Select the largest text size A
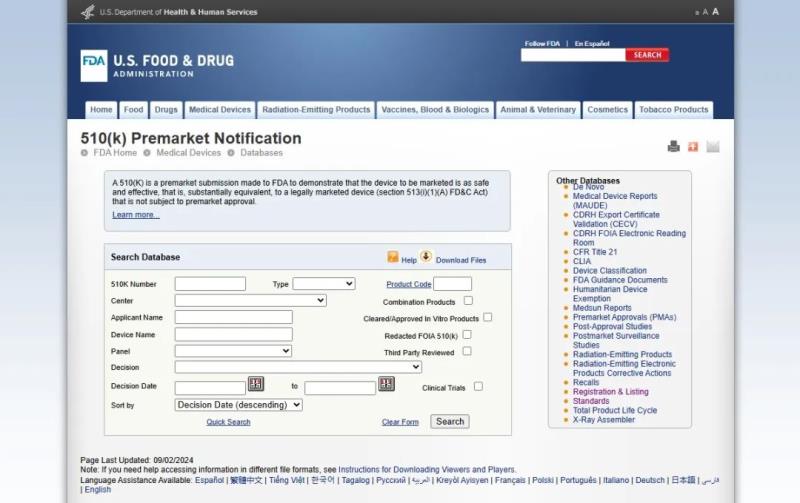The height and width of the screenshot is (503, 800). [715, 12]
